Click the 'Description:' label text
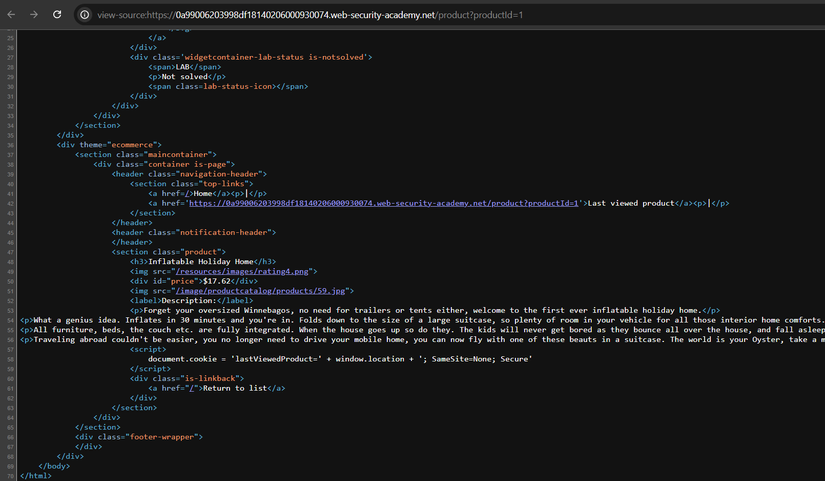The image size is (825, 481). pyautogui.click(x=189, y=300)
